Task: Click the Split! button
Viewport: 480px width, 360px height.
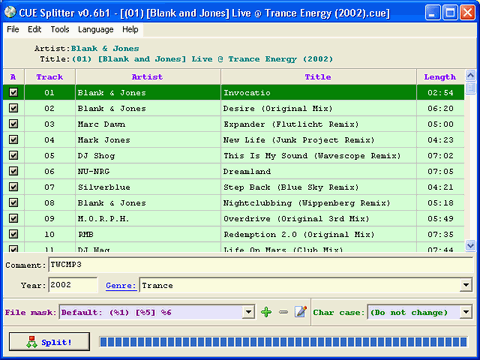Action: (x=49, y=342)
